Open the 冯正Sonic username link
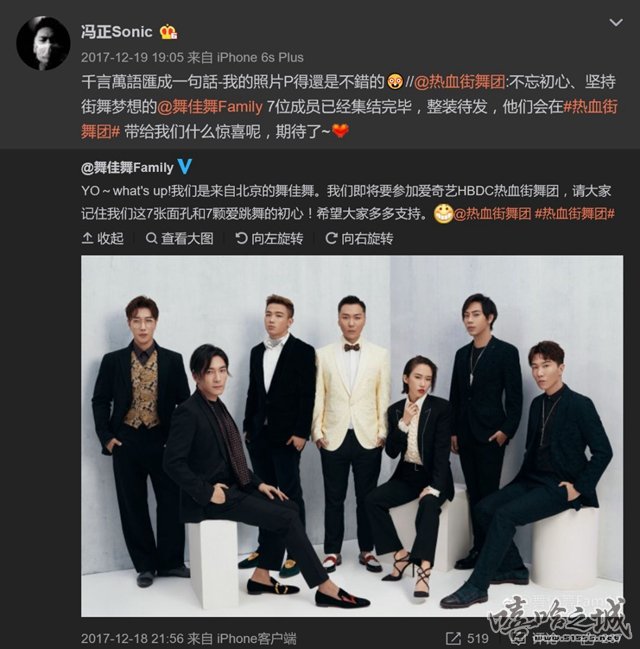The width and height of the screenshot is (640, 649). tap(117, 32)
